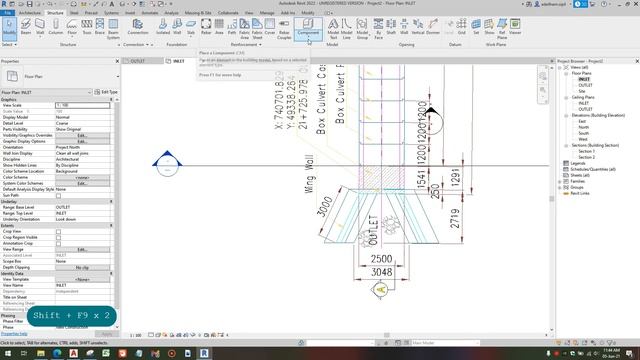Collapse Floor Plans in Project Browser

click(x=567, y=73)
